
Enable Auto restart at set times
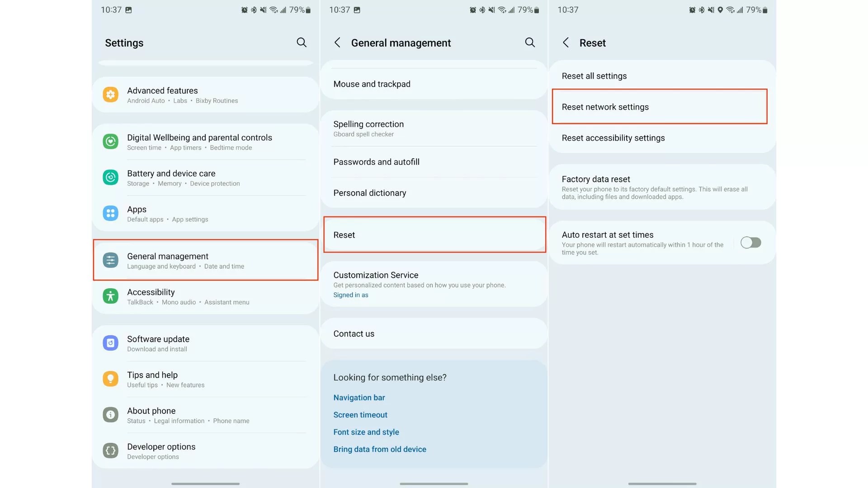point(750,243)
